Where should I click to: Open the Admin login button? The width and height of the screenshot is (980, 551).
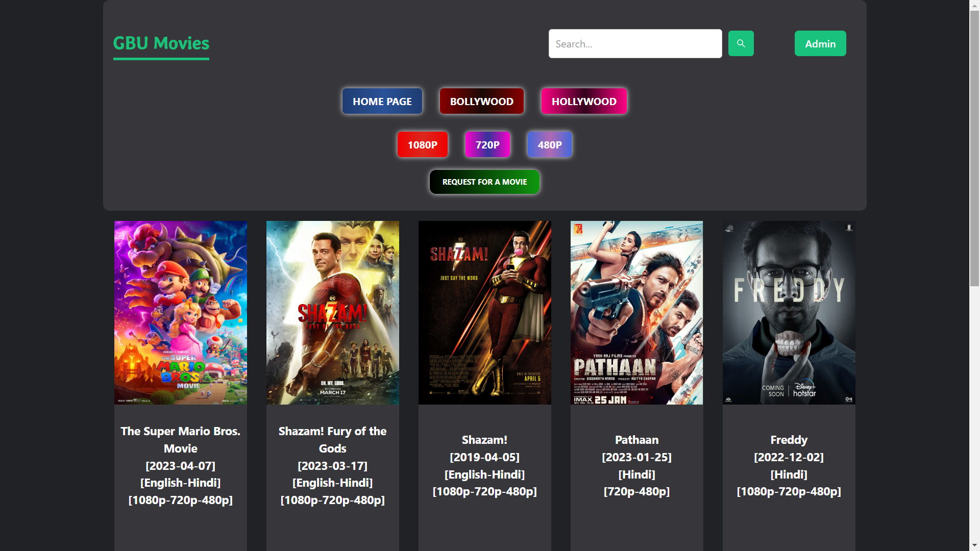point(820,43)
